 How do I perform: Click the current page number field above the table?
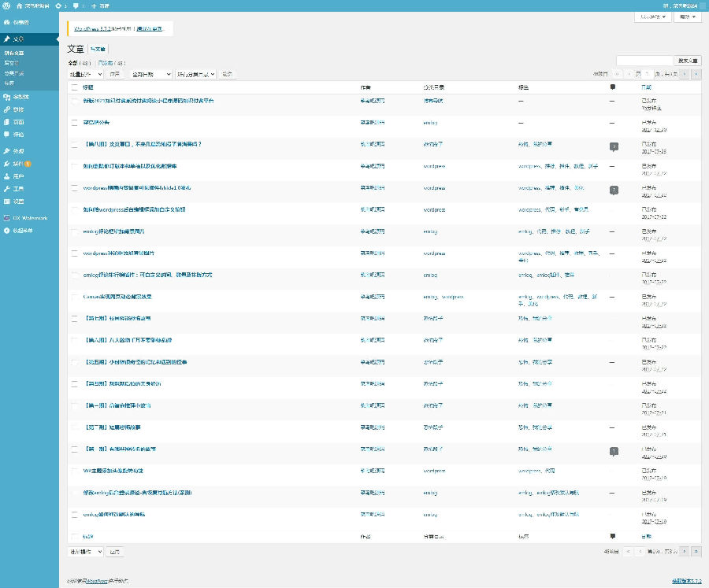(648, 74)
